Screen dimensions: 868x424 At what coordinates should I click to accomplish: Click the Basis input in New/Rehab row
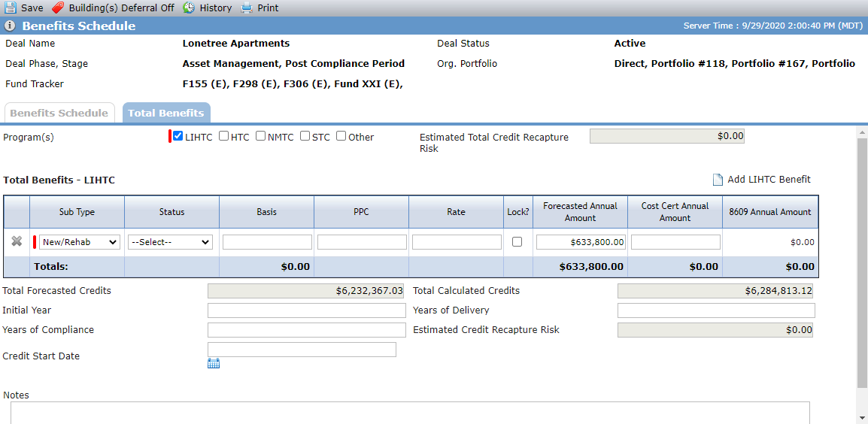(267, 242)
